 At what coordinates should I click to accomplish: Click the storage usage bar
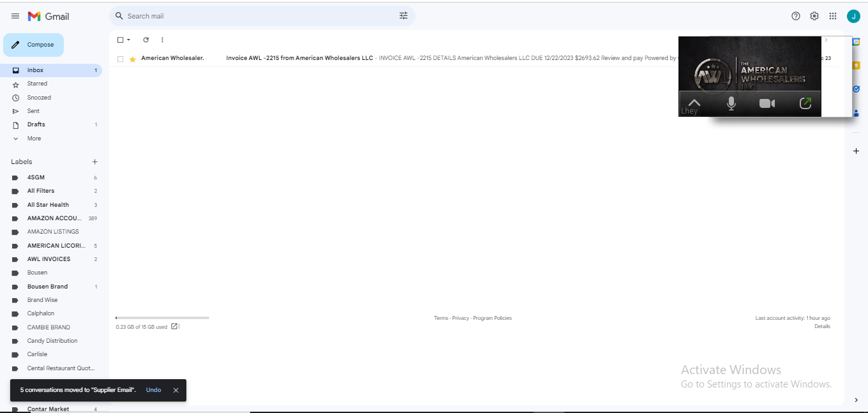pos(162,318)
